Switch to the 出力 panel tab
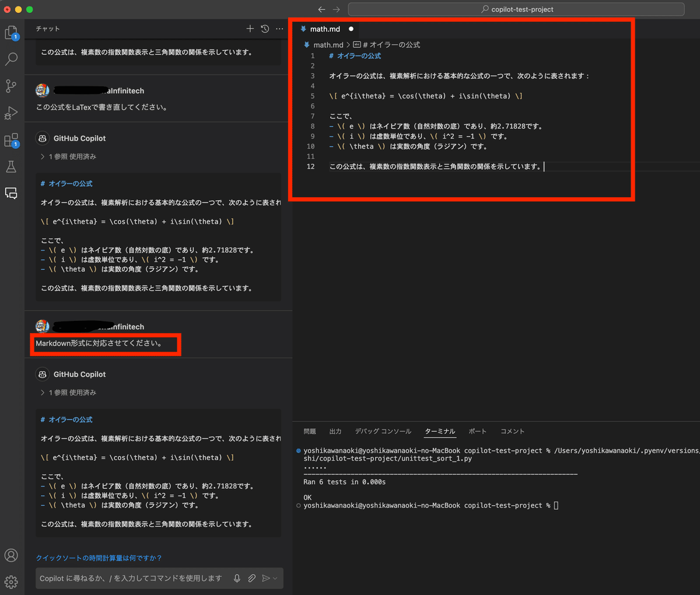700x595 pixels. pyautogui.click(x=335, y=431)
